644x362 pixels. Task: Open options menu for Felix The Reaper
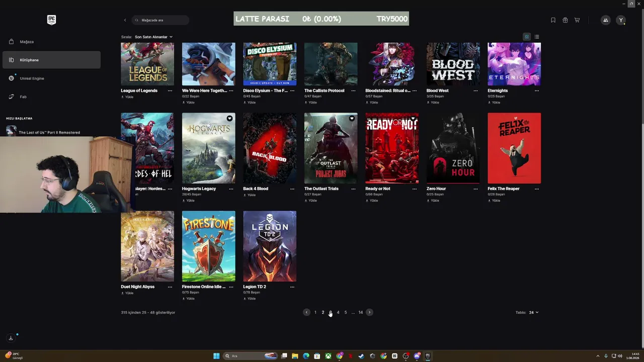[537, 189]
